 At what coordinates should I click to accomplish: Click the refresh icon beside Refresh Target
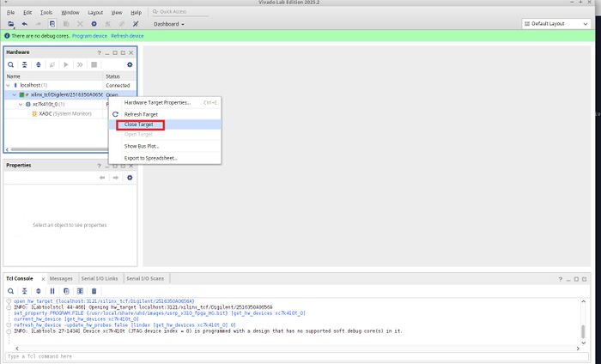tap(115, 114)
